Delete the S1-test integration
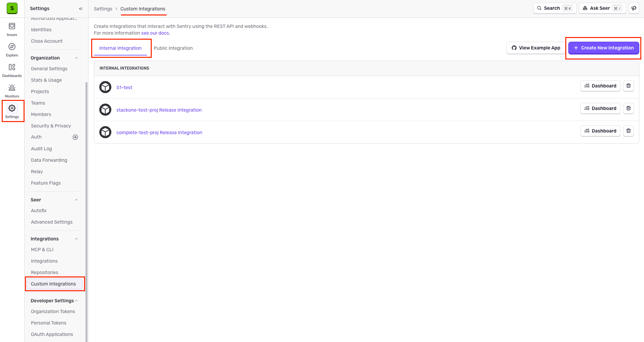The height and width of the screenshot is (342, 644). tap(629, 86)
